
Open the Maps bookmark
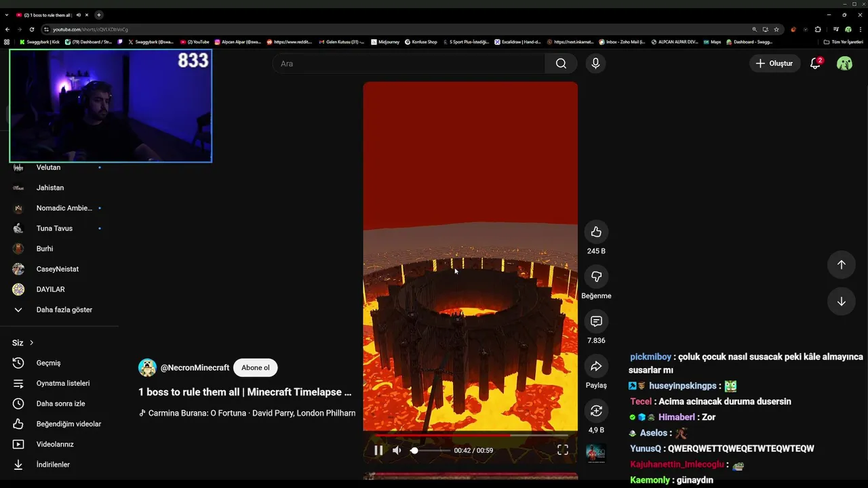click(712, 42)
